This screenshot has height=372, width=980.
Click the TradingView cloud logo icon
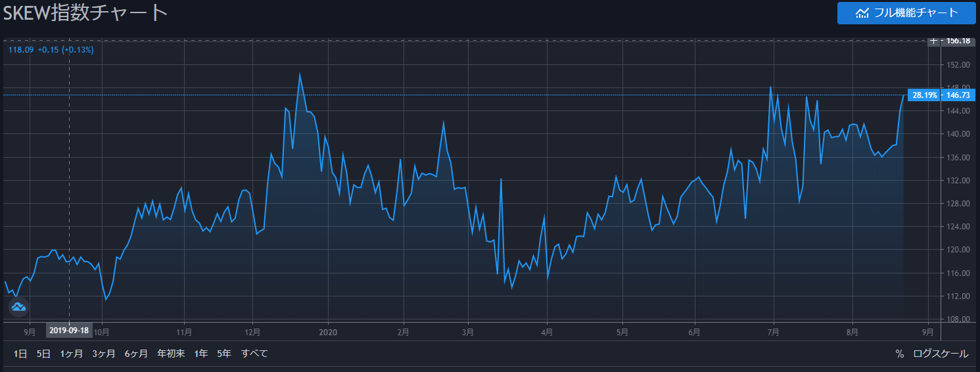click(18, 307)
